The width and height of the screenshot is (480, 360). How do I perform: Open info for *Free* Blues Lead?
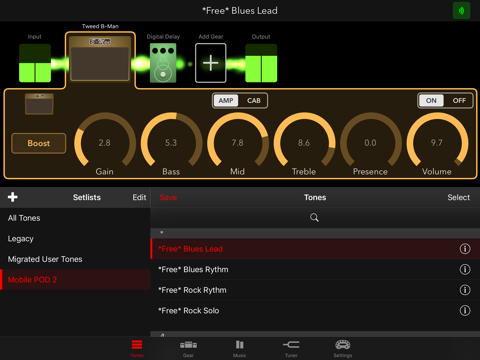(x=465, y=249)
